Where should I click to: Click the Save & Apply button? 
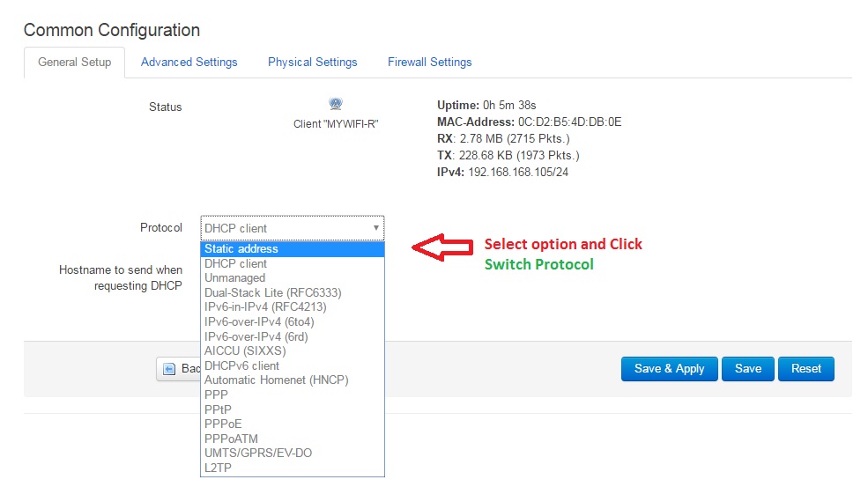[669, 369]
